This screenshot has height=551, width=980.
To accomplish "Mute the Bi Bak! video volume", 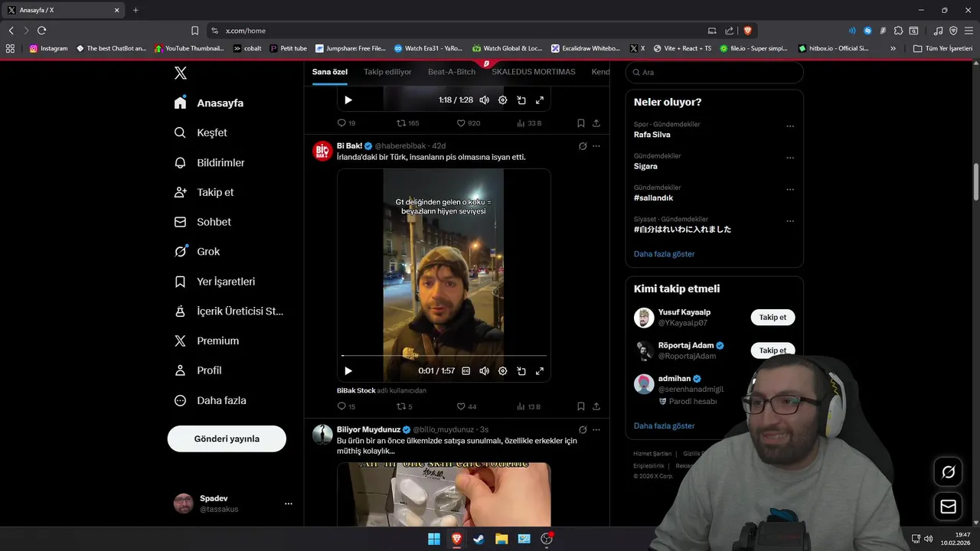I will point(485,370).
